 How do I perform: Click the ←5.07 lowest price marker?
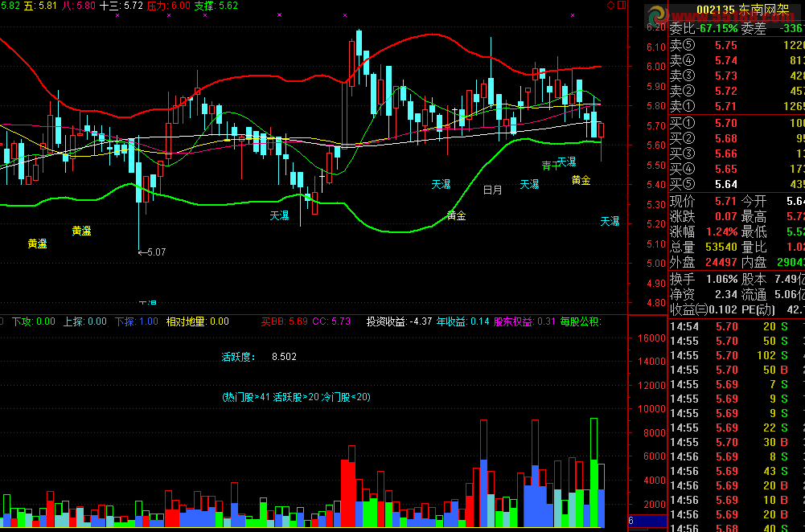(x=152, y=252)
